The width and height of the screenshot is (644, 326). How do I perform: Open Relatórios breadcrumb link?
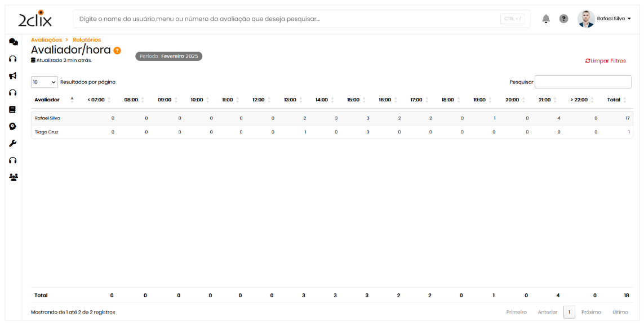87,40
